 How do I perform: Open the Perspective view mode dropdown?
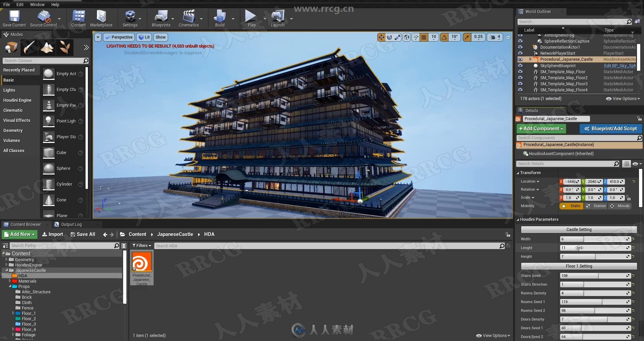[119, 37]
